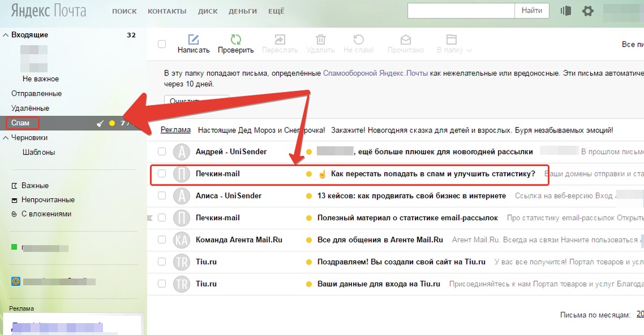The image size is (644, 335).
Task: Open the Удалённые folder
Action: pos(30,108)
